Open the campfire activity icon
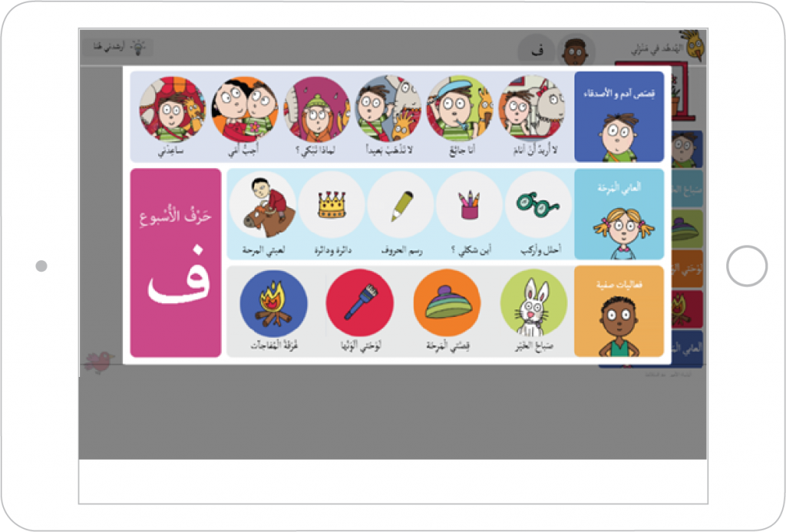The height and width of the screenshot is (532, 786). coord(274,303)
